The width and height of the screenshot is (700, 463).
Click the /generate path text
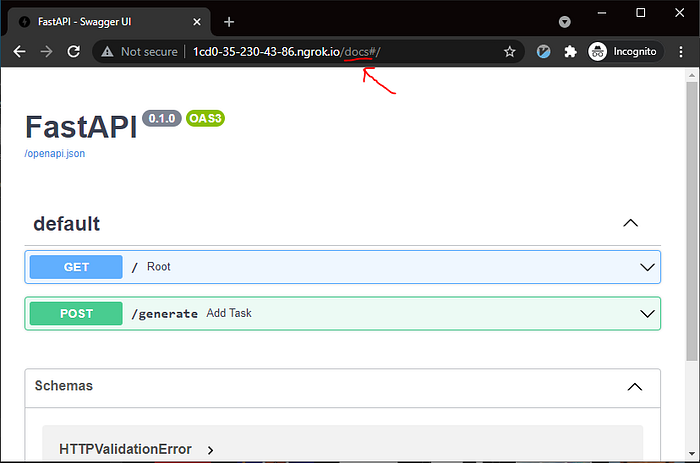164,314
